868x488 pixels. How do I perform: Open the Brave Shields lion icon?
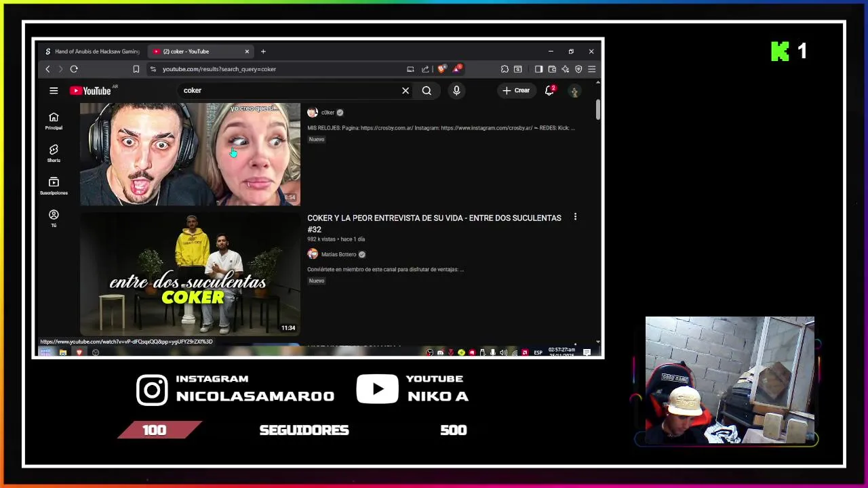click(441, 69)
